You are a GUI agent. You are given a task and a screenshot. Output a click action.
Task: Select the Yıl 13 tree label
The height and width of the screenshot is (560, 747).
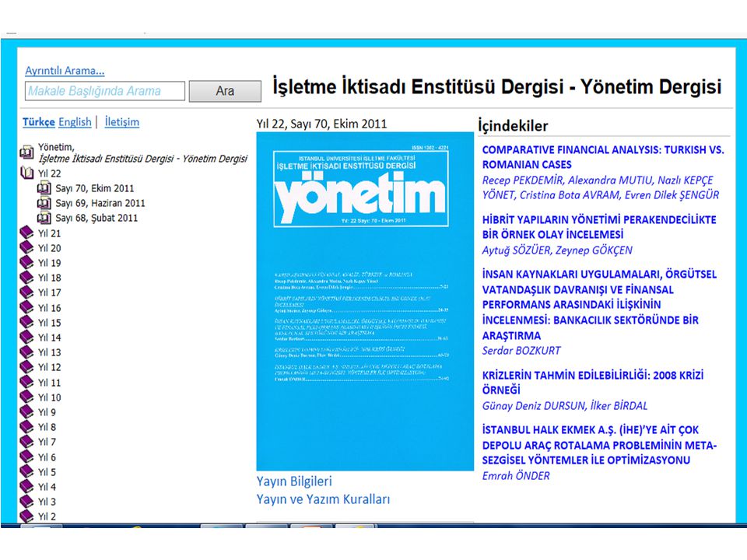[50, 352]
